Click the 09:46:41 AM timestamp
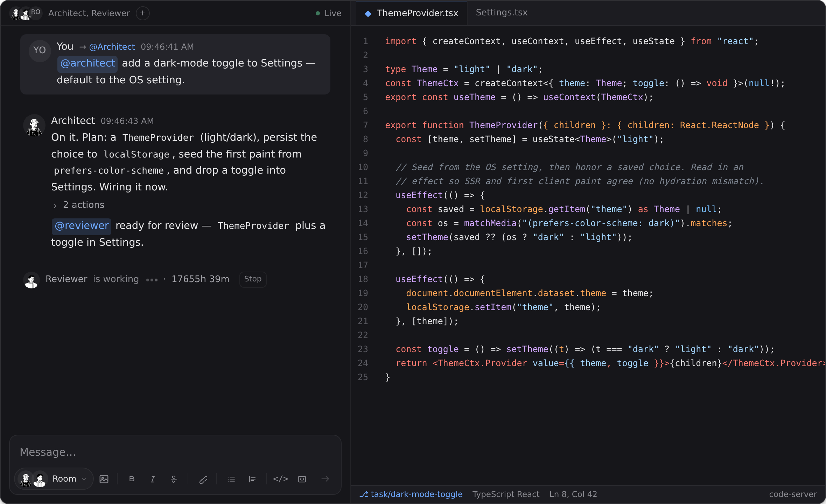 pos(167,47)
